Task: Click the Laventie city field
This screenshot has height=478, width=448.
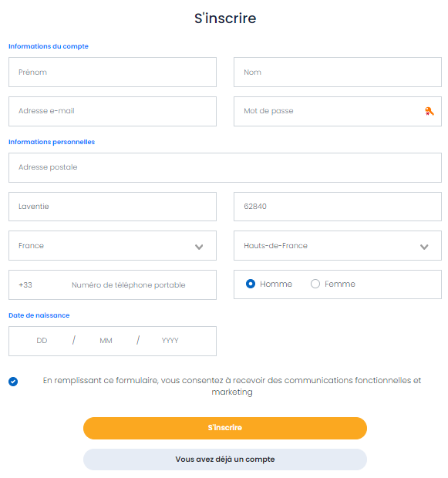Action: [x=113, y=207]
